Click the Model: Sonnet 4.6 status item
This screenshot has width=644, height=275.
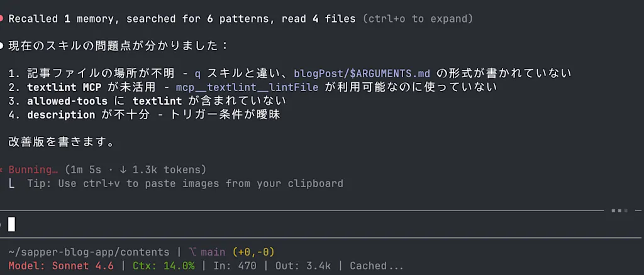61,266
